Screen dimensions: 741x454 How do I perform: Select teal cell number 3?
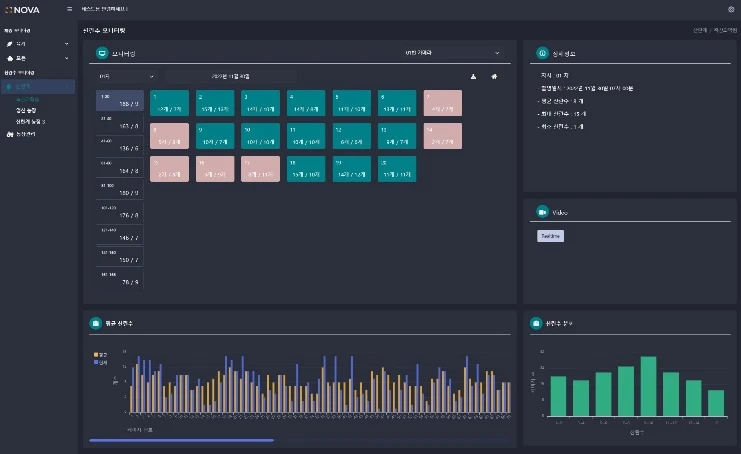point(260,103)
